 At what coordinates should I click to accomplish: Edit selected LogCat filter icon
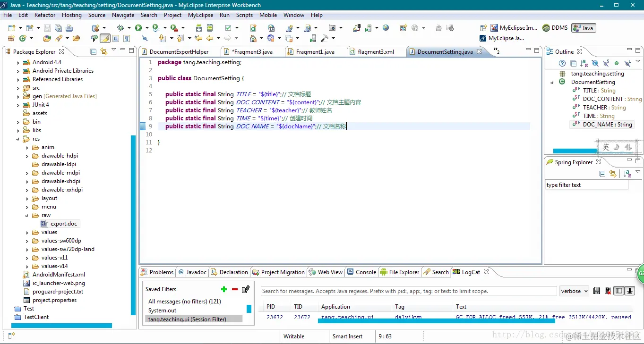pos(246,289)
